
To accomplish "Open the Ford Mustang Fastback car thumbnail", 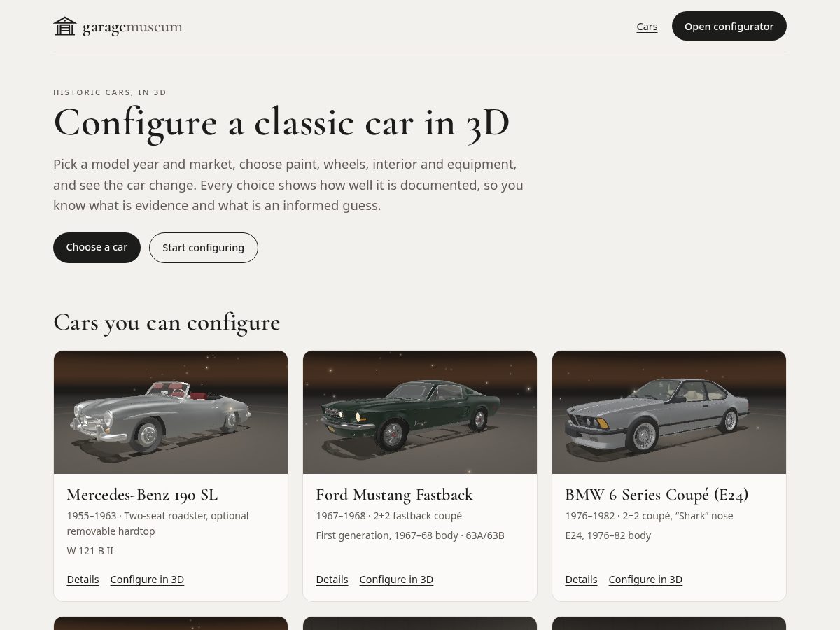I will point(420,412).
